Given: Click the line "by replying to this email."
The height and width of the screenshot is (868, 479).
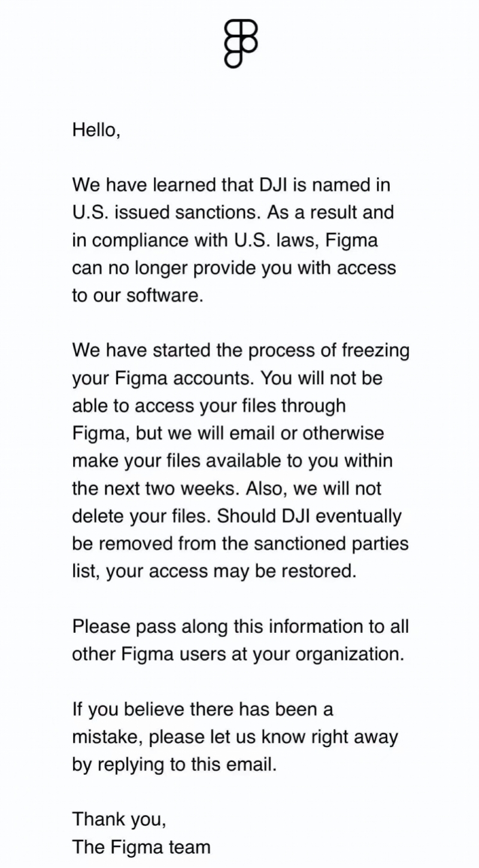Looking at the screenshot, I should click(175, 765).
